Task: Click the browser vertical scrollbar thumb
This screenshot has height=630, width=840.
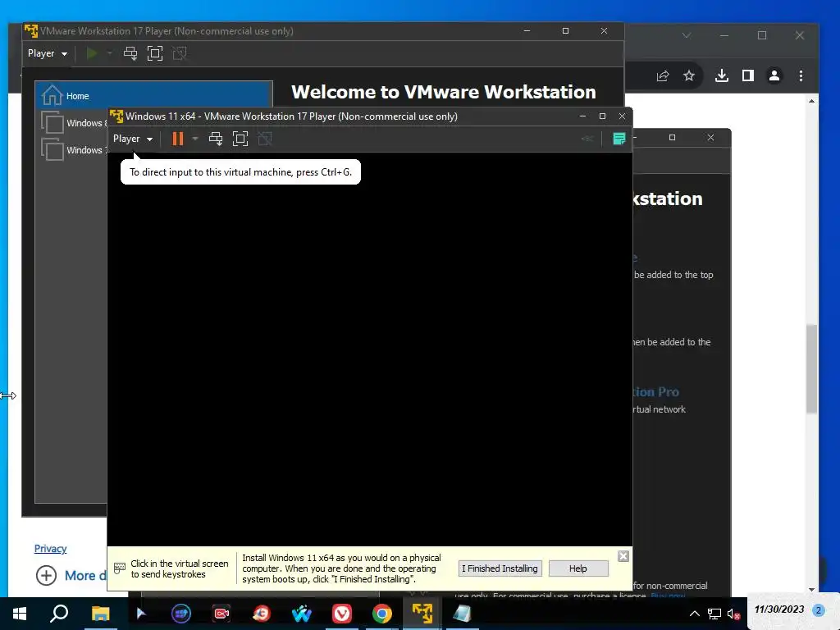Action: pyautogui.click(x=811, y=368)
